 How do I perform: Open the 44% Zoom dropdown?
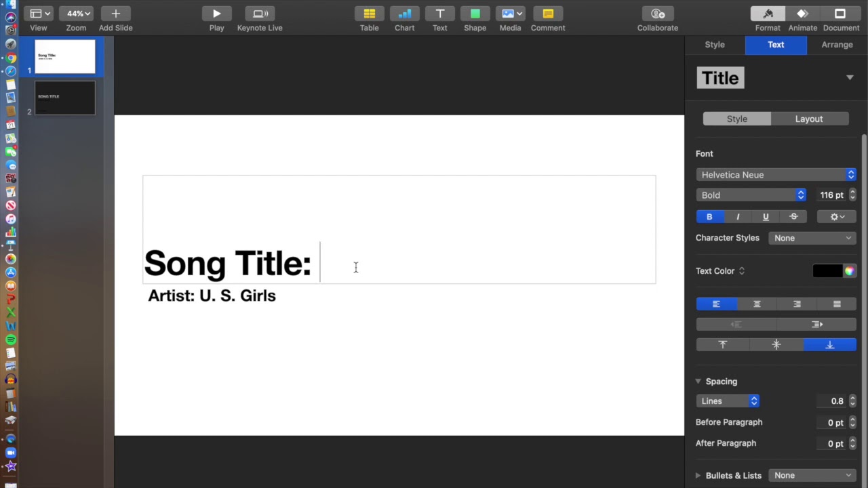76,14
